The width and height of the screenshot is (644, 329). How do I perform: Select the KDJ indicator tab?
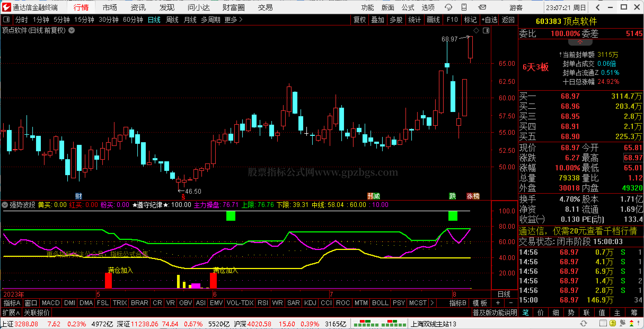coord(310,303)
